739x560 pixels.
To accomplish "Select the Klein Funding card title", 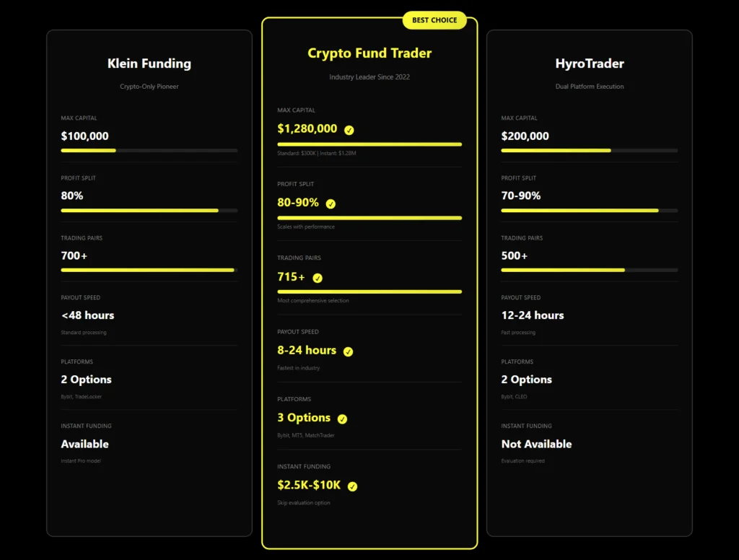I will [149, 64].
